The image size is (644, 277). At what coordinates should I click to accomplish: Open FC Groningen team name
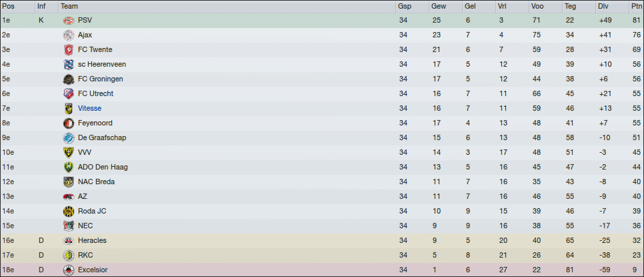(100, 79)
